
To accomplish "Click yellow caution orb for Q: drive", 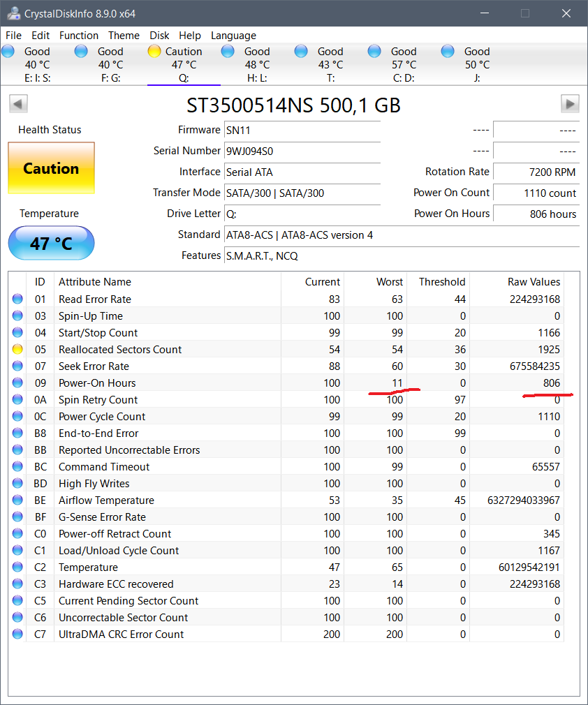I will pos(154,51).
